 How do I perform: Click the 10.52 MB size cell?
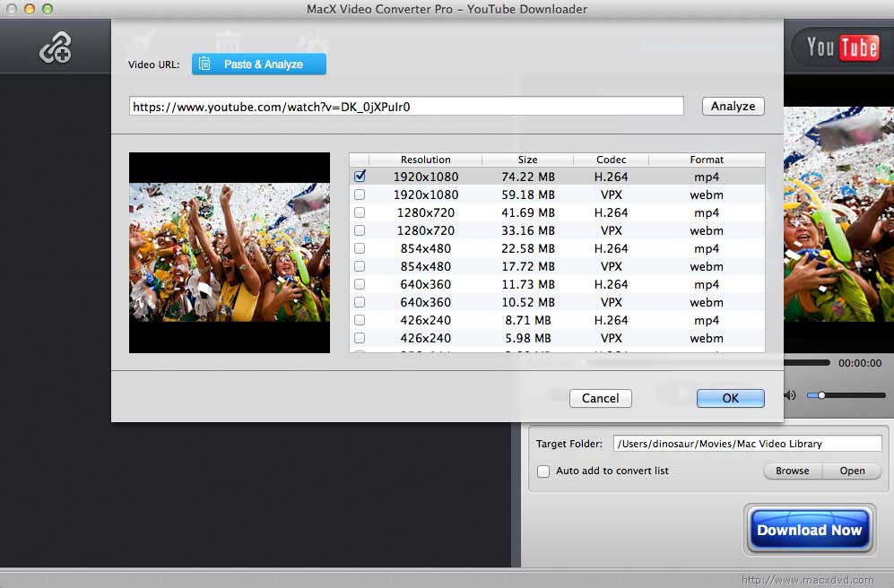tap(528, 302)
